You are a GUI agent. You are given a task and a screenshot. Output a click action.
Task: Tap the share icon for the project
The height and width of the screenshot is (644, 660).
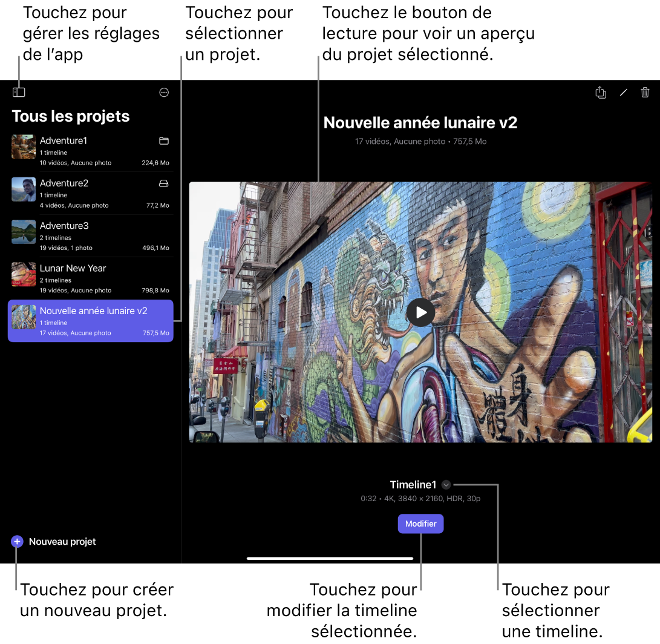pos(600,92)
